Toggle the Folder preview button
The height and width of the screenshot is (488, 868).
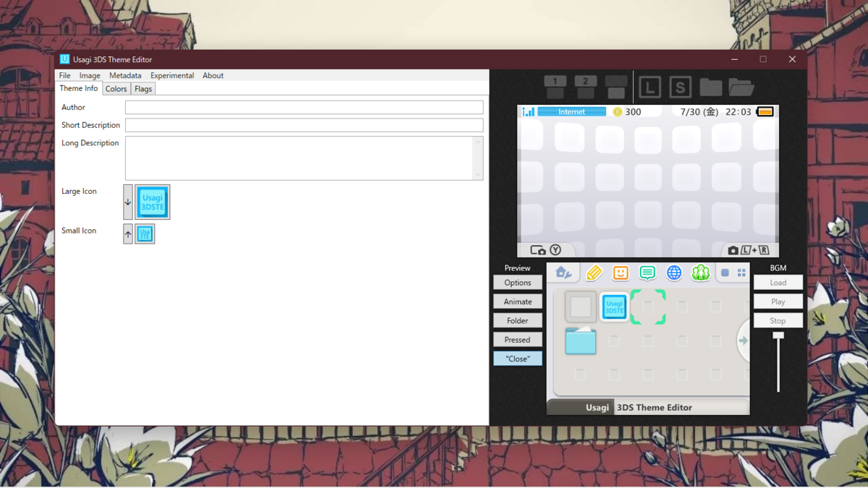518,320
